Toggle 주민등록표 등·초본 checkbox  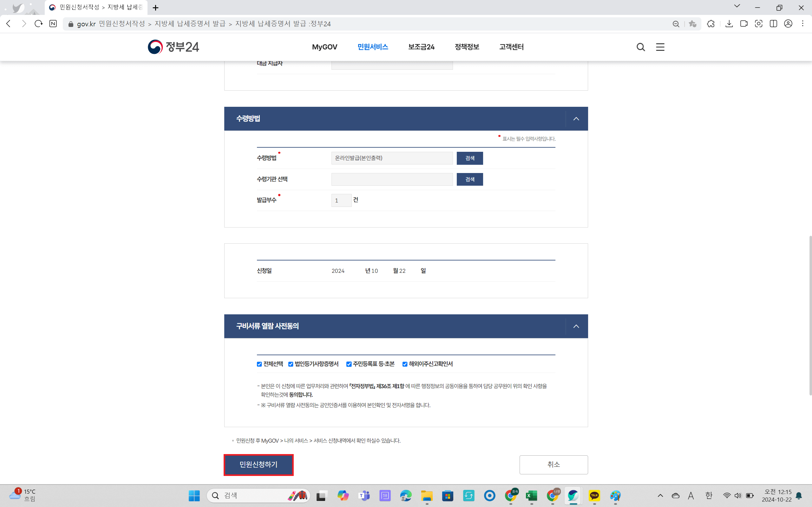[349, 364]
